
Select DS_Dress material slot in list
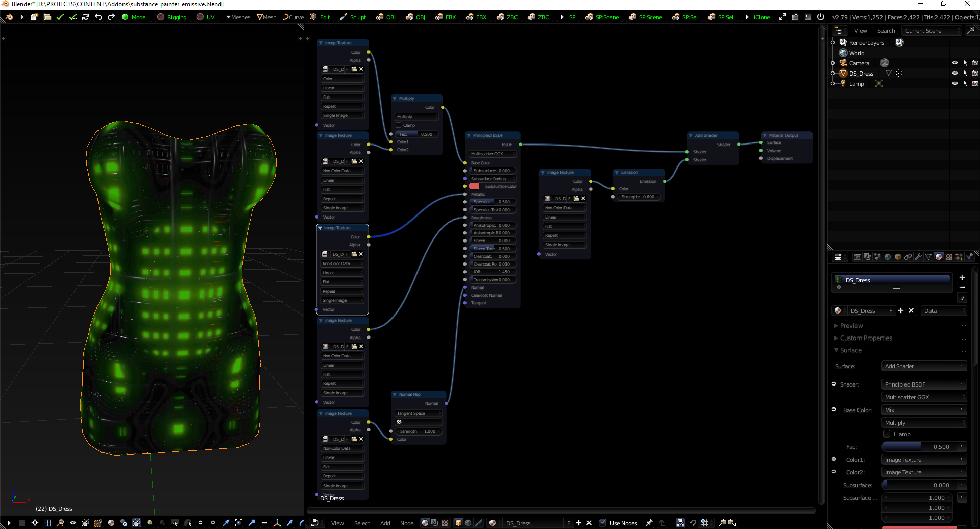pos(892,280)
